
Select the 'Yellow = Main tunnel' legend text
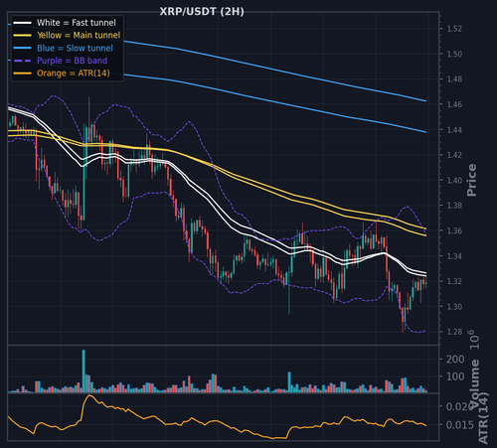point(79,36)
